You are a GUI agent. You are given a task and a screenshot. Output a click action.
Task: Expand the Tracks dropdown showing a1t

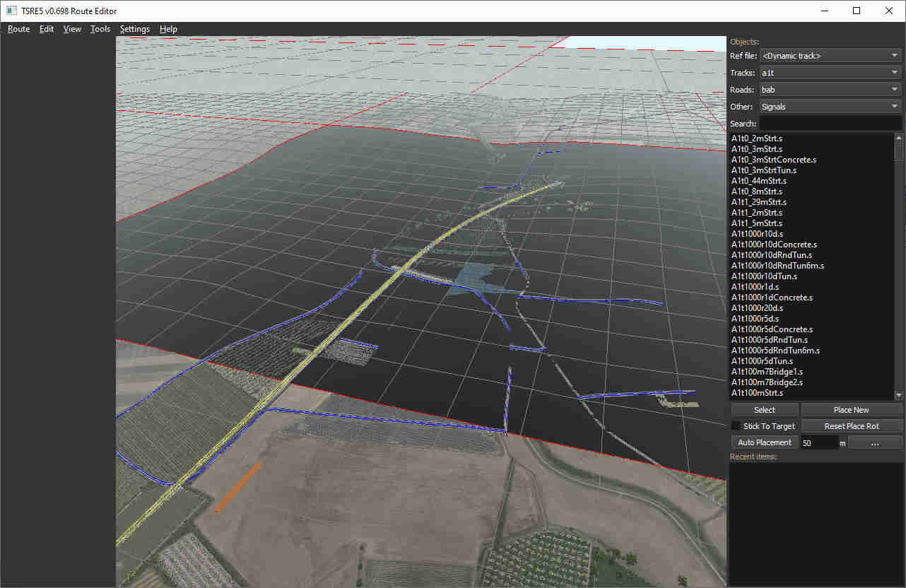coord(830,73)
